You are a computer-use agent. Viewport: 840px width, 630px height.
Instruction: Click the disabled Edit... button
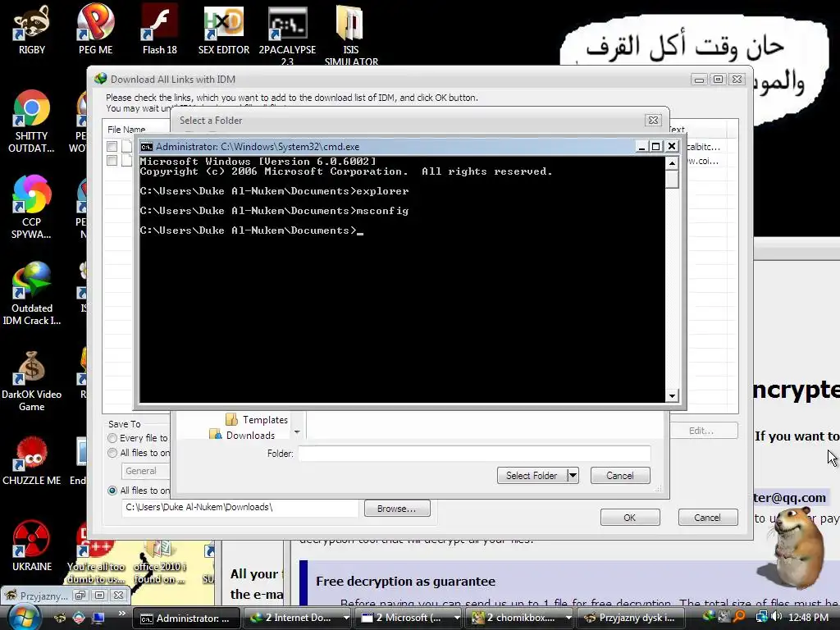point(702,431)
